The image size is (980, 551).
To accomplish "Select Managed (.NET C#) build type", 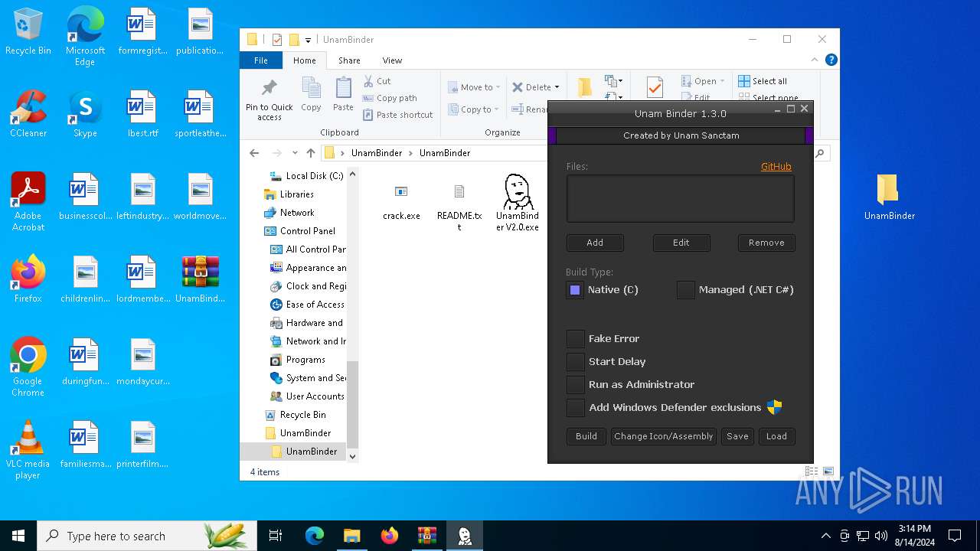I will coord(686,290).
